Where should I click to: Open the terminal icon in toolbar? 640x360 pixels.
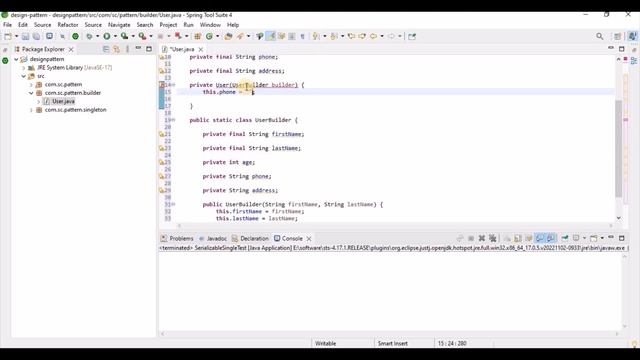(x=49, y=36)
